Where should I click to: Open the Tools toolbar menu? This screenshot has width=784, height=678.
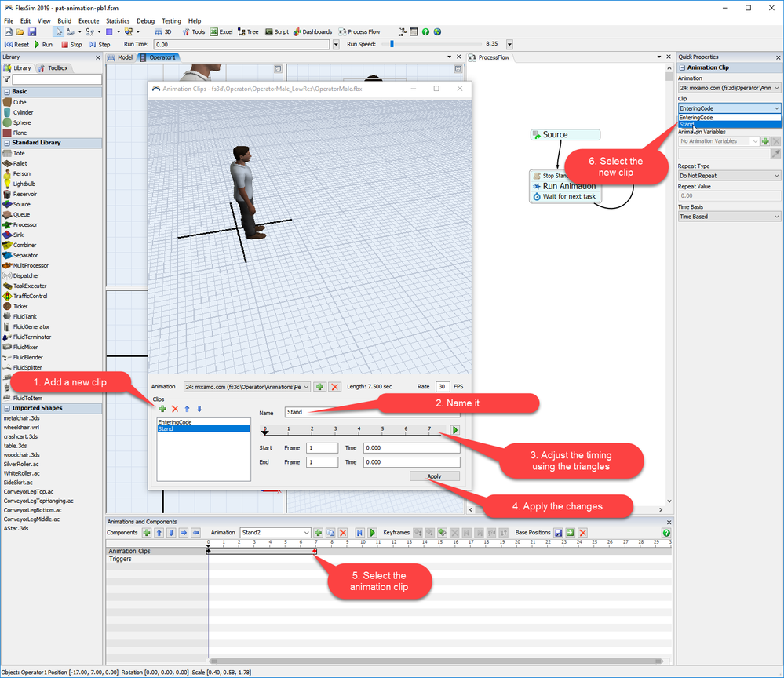[194, 31]
